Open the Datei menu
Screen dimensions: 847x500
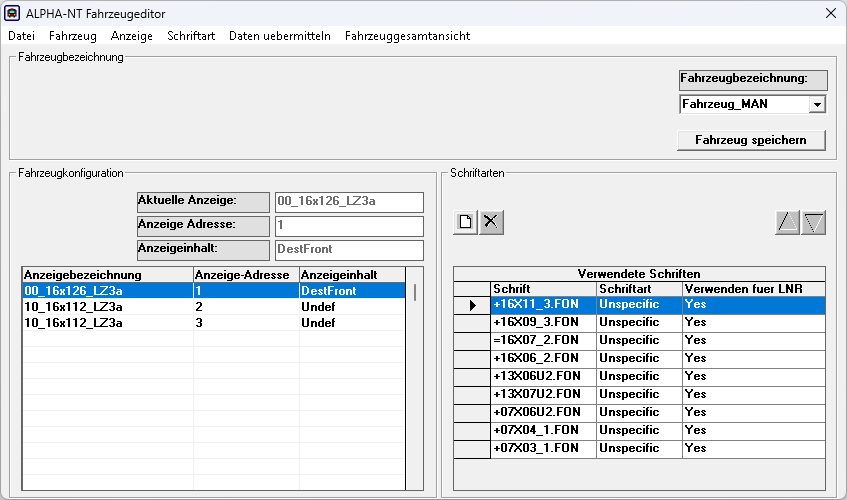[22, 36]
